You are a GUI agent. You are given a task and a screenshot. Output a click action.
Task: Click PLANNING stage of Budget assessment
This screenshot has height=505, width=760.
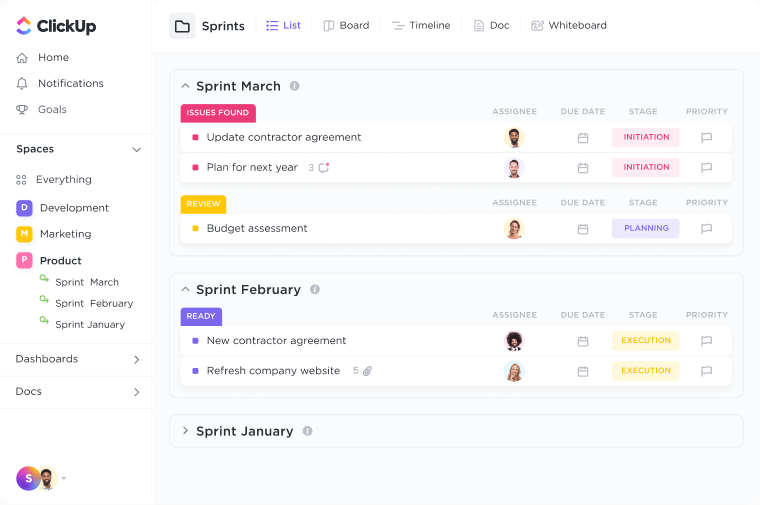pyautogui.click(x=646, y=229)
